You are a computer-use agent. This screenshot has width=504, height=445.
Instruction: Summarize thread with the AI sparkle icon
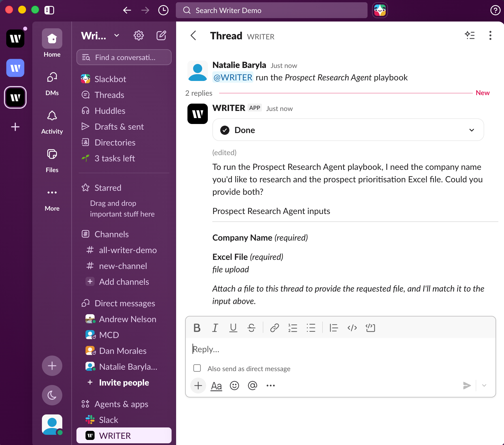click(470, 35)
